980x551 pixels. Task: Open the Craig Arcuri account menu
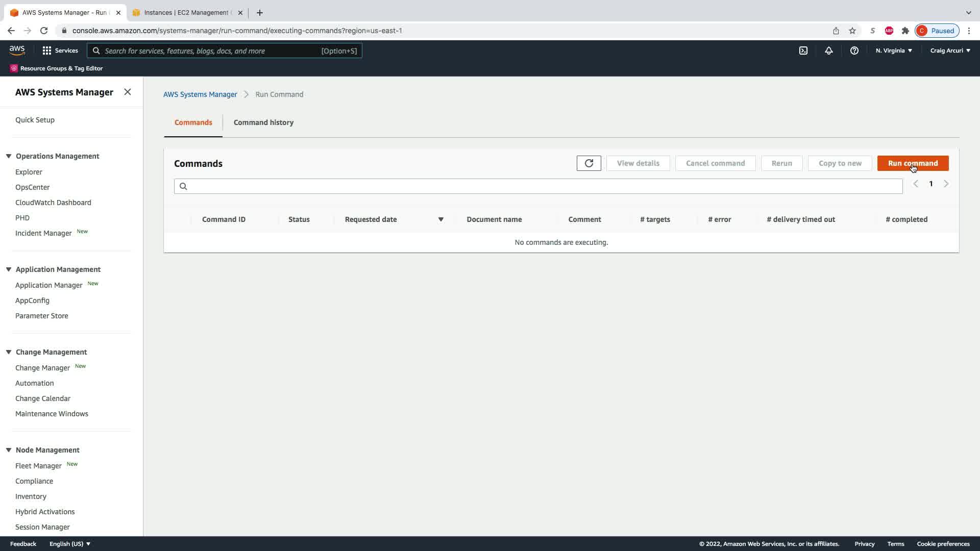coord(950,51)
